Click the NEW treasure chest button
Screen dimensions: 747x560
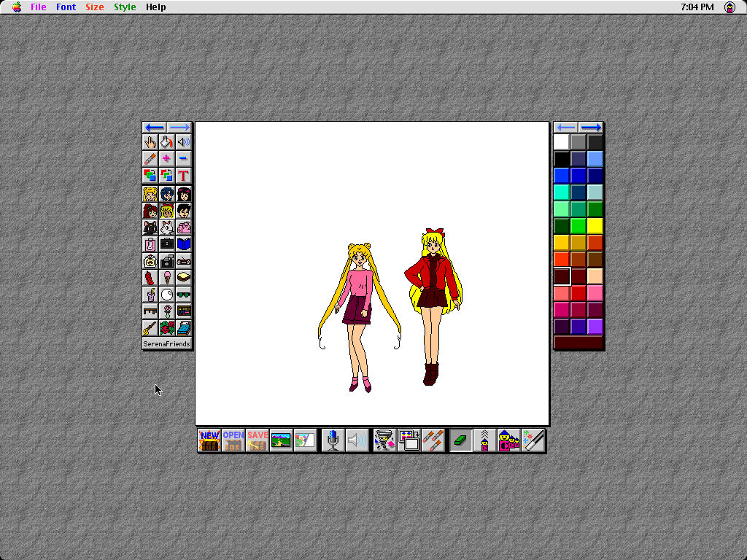209,440
